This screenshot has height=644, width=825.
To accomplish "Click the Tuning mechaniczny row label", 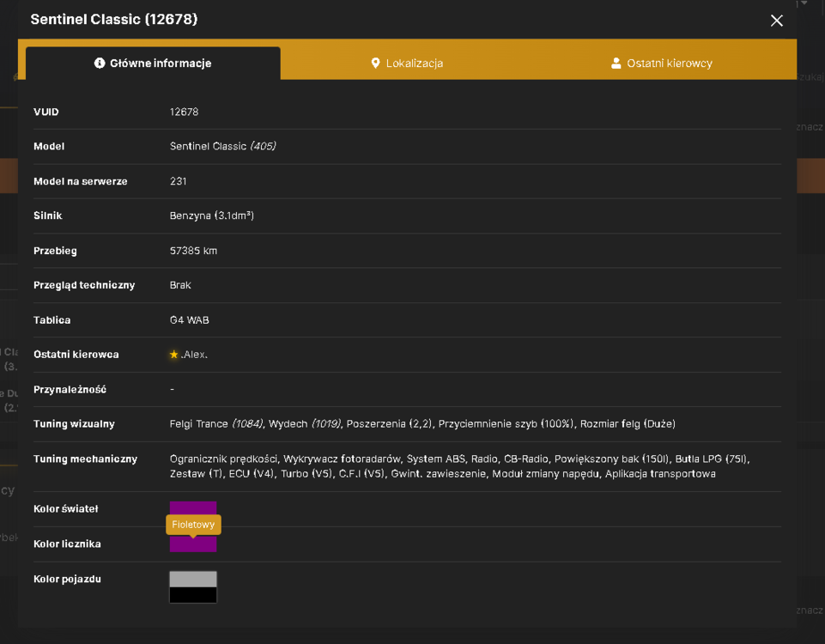I will coord(85,459).
